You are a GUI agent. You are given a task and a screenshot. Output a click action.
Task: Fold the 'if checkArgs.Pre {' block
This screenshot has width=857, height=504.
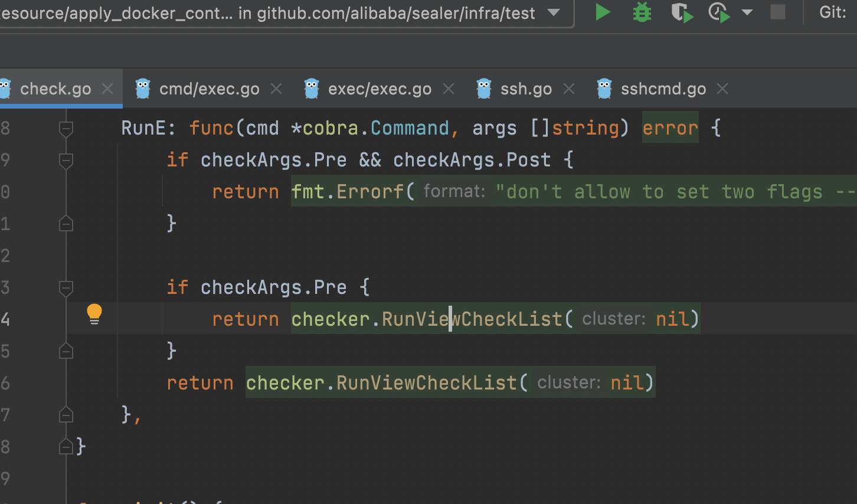[x=66, y=288]
